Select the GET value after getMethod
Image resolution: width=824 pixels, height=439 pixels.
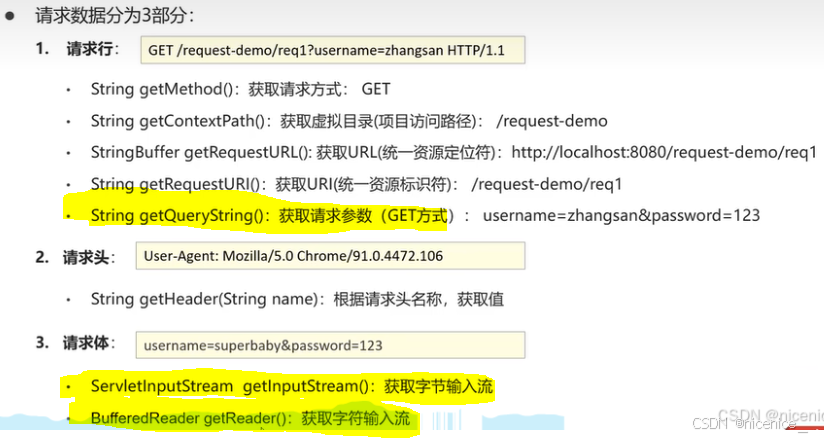pos(376,89)
